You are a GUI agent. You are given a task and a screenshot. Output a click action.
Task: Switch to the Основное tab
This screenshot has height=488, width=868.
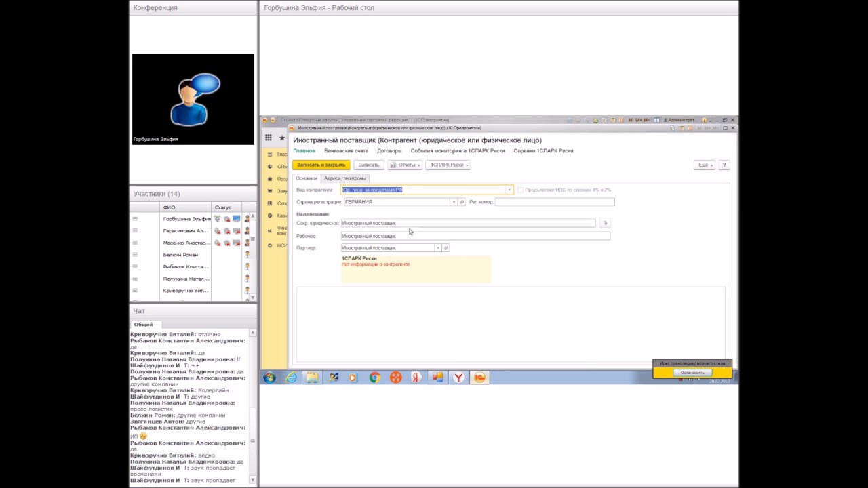pos(307,178)
